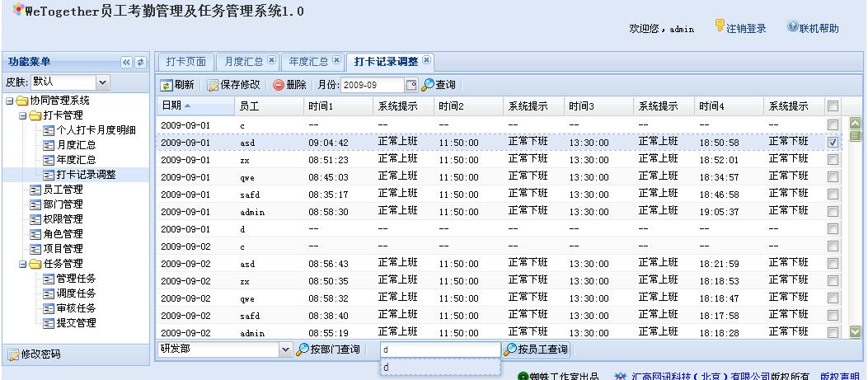
Task: Click the 按员工查询 button
Action: pyautogui.click(x=536, y=350)
